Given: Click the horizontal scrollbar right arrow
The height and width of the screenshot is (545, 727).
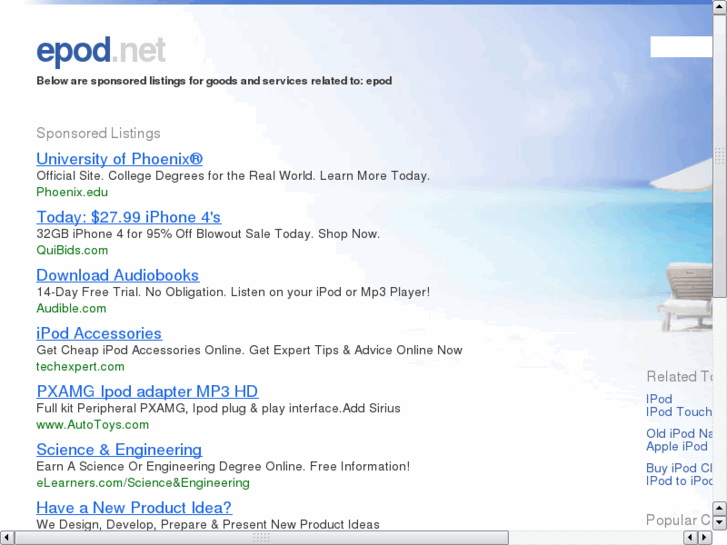Looking at the screenshot, I should [x=705, y=538].
